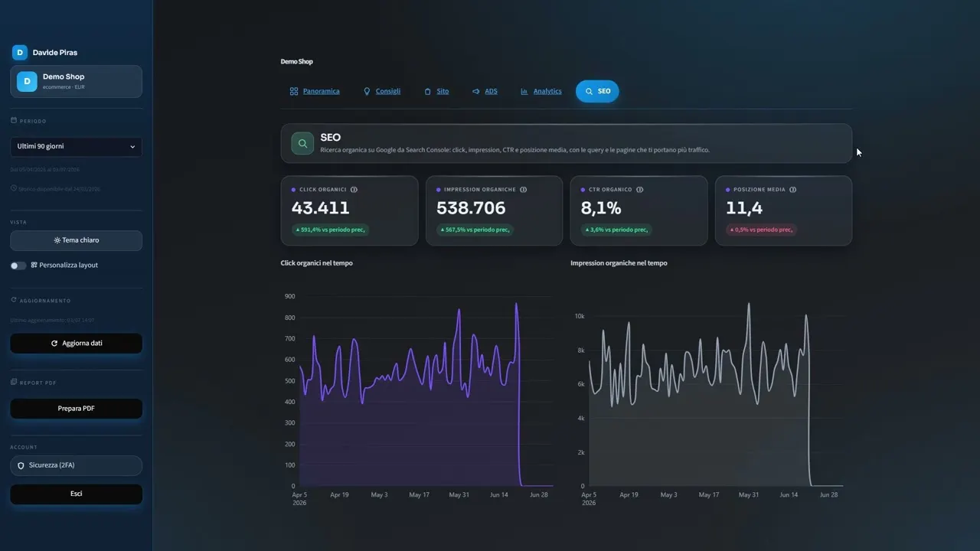Click the green SEO search icon in header
980x551 pixels.
click(302, 143)
